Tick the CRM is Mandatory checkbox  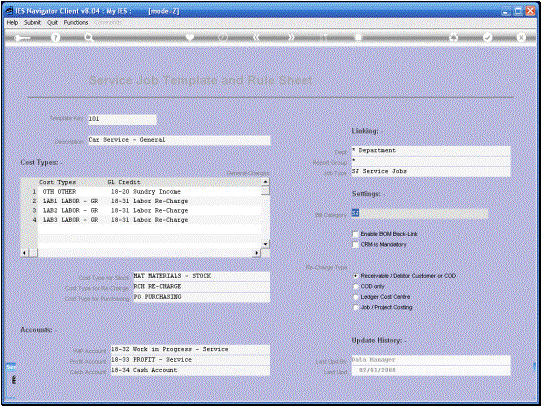click(x=355, y=245)
